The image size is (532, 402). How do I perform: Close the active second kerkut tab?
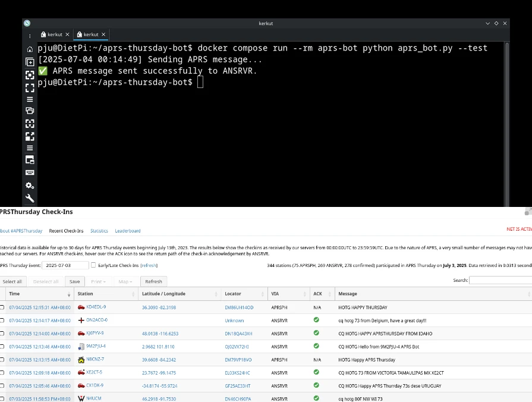click(103, 34)
